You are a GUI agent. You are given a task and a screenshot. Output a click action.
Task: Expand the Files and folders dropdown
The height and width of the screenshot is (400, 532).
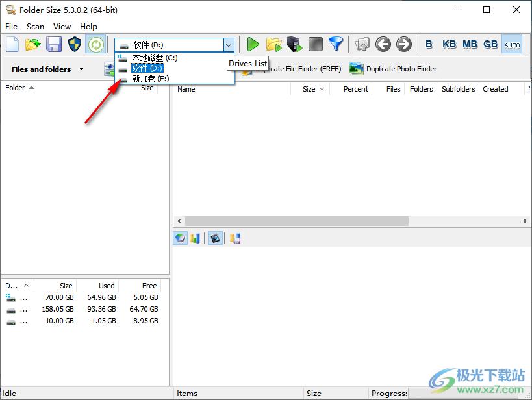point(81,69)
